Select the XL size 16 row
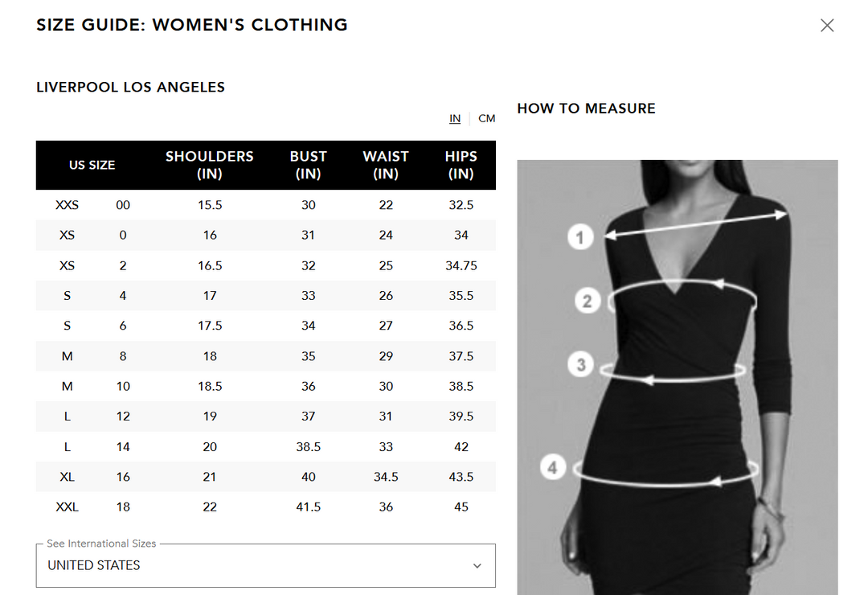The height and width of the screenshot is (595, 868). [265, 477]
